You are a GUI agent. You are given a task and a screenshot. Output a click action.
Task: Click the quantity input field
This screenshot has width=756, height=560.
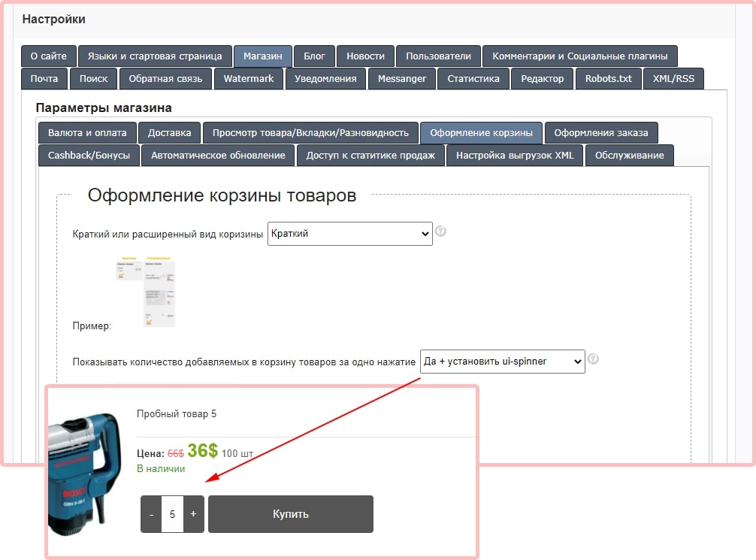pyautogui.click(x=172, y=514)
